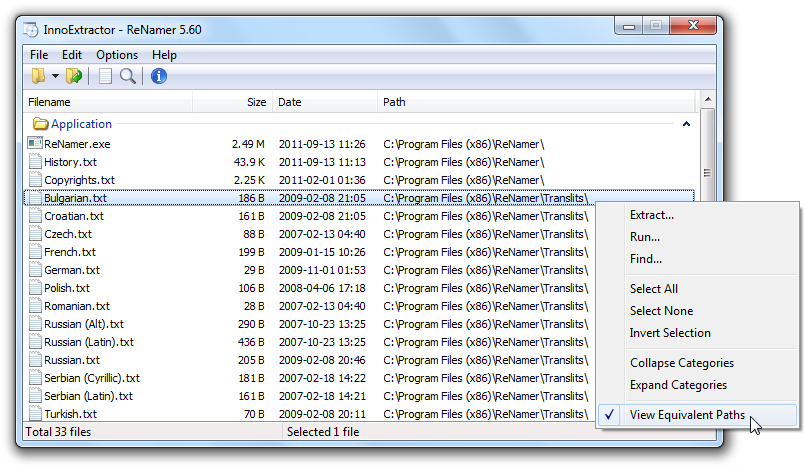Click the magnifier search toolbar icon

pyautogui.click(x=128, y=76)
